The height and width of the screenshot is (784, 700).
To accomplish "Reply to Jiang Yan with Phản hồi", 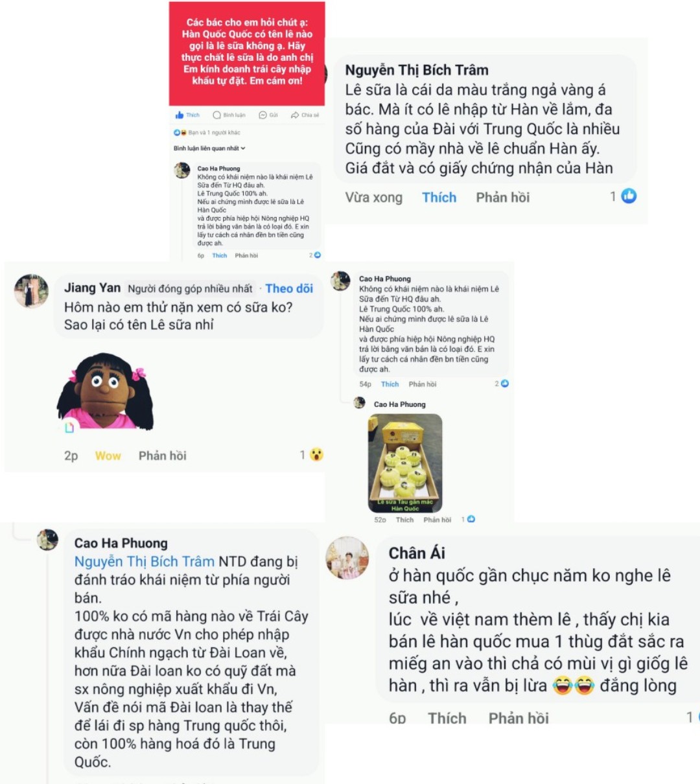I will point(163,455).
